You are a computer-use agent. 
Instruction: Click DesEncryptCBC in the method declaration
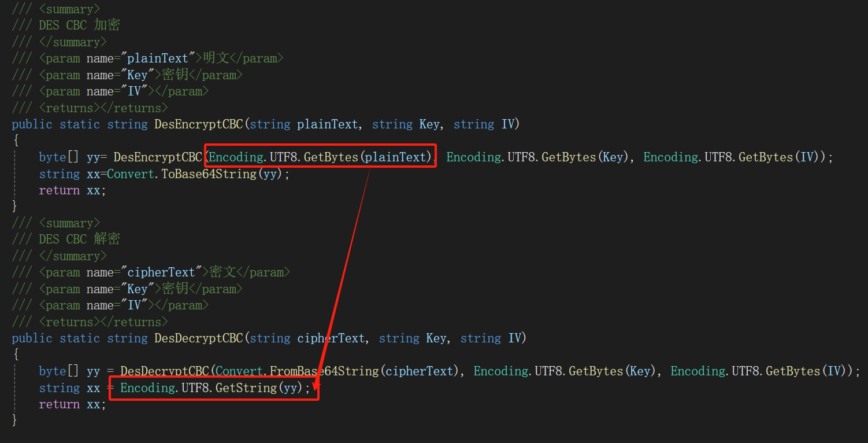pyautogui.click(x=198, y=124)
